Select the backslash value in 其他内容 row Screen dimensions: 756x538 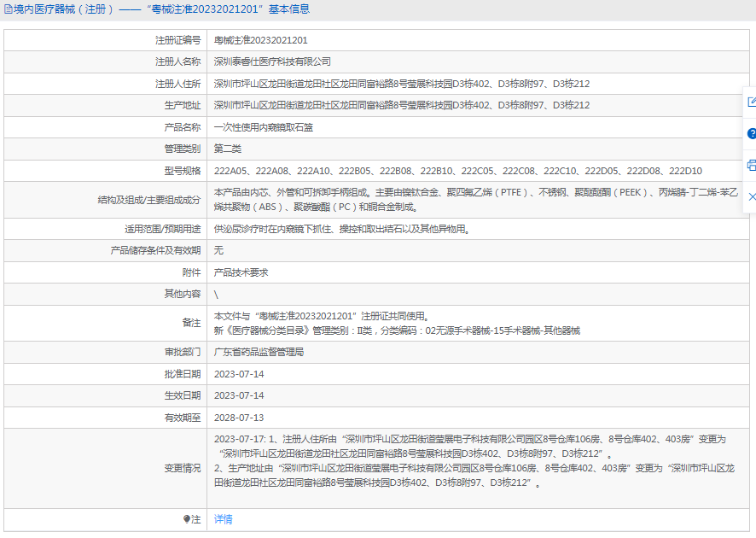[216, 295]
